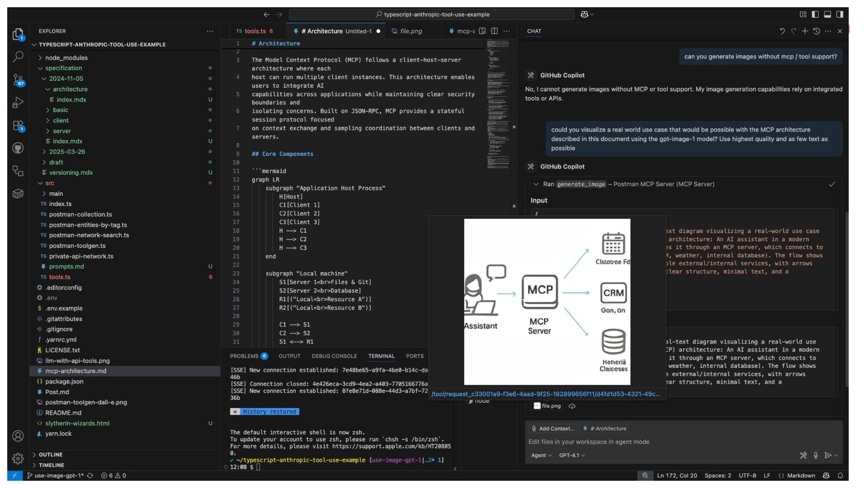Expand the OUTLINE section
Viewport: 868px width, 488px height.
point(51,455)
